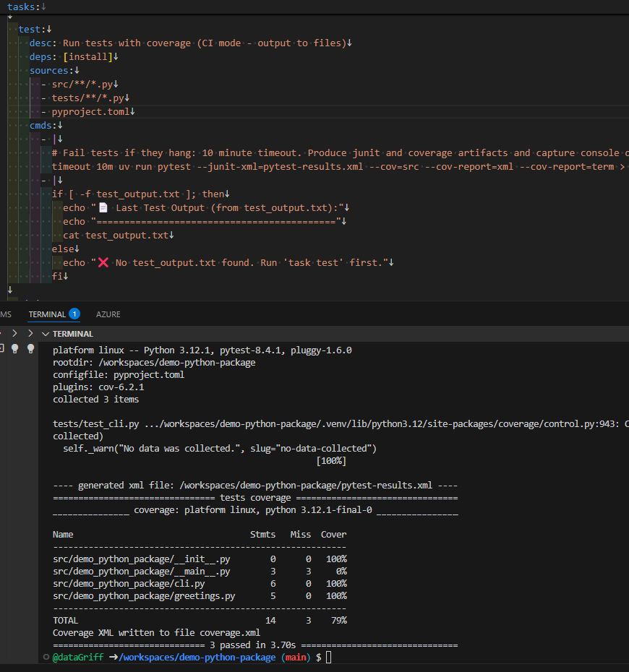Switch to the TERMINAL panel tab
Image resolution: width=629 pixels, height=672 pixels.
(x=47, y=314)
